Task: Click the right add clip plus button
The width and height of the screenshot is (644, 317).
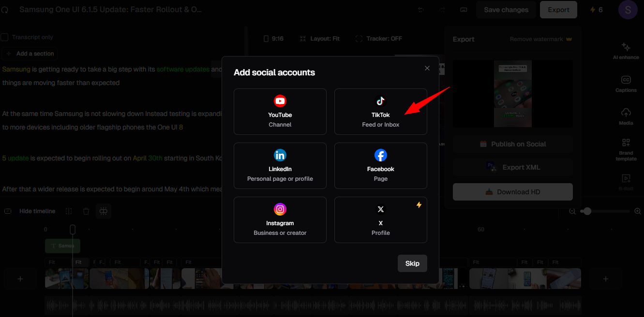Action: click(x=605, y=279)
